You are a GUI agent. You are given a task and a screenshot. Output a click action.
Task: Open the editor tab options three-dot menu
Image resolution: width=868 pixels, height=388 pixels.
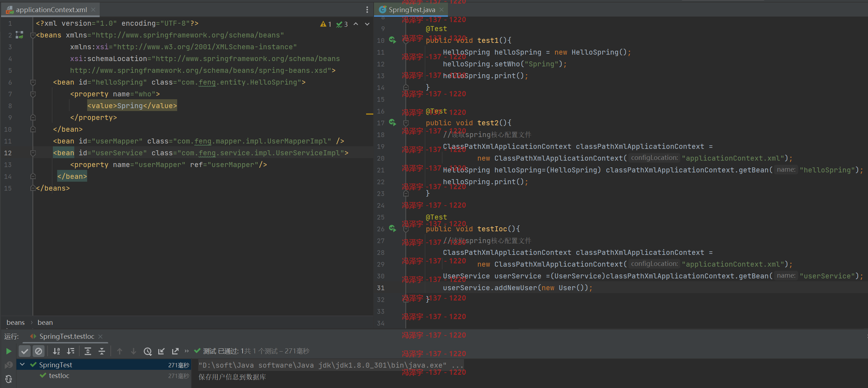point(367,10)
